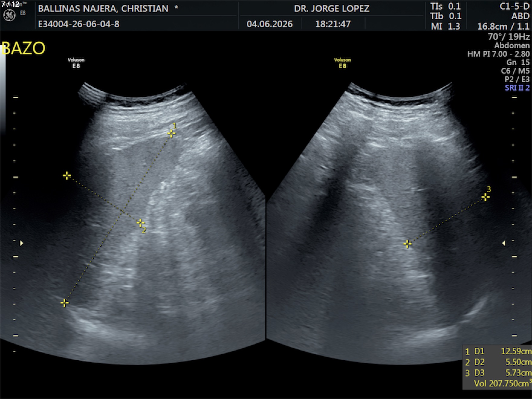Click the BAZO annotation label
532x399 pixels.
pos(23,48)
